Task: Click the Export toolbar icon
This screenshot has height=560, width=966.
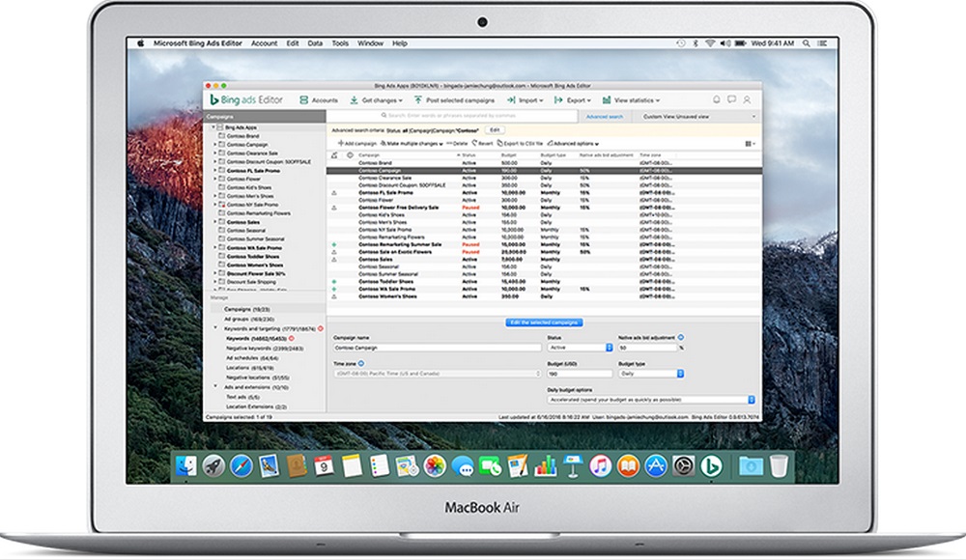Action: click(x=558, y=99)
